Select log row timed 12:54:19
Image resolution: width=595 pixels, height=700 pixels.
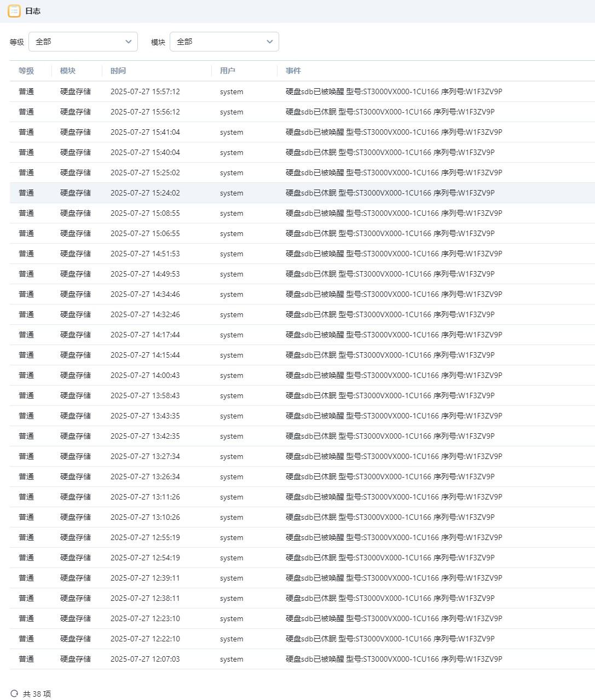pyautogui.click(x=302, y=558)
